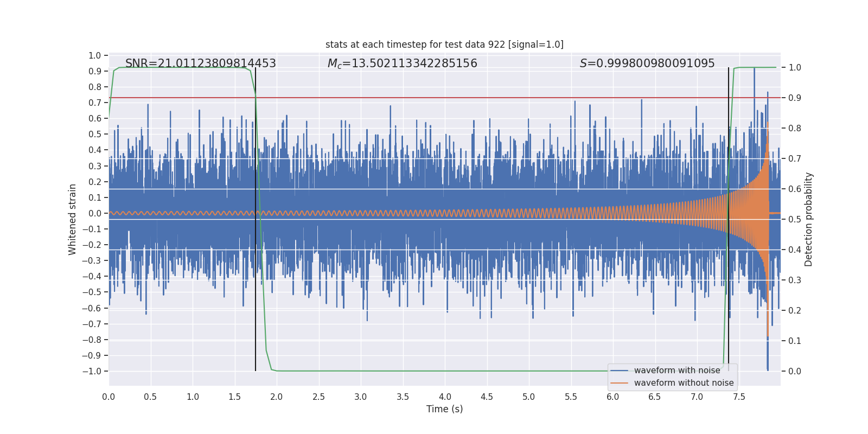This screenshot has height=434, width=868.
Task: Click the −0.8 tick on the Whitened strain axis
Action: point(92,340)
